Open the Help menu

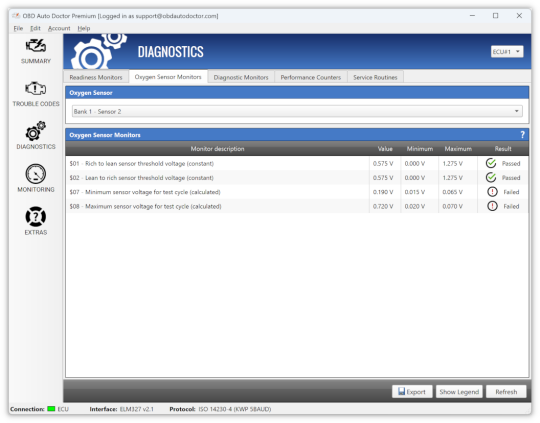(84, 28)
